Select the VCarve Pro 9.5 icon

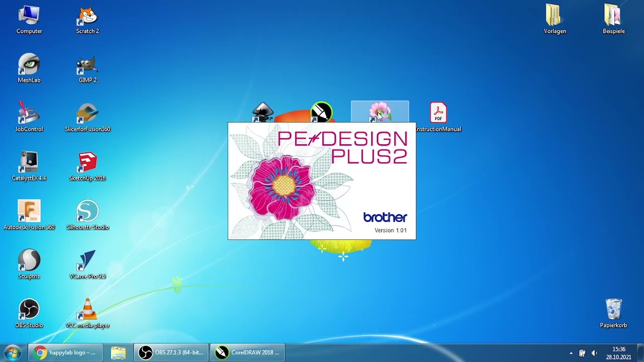pyautogui.click(x=88, y=264)
